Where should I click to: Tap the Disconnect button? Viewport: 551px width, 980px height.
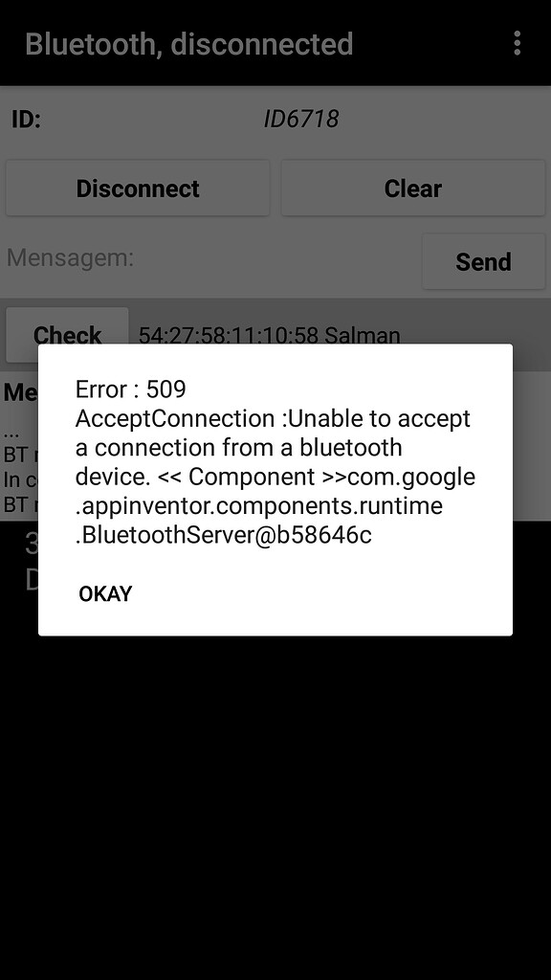point(138,189)
